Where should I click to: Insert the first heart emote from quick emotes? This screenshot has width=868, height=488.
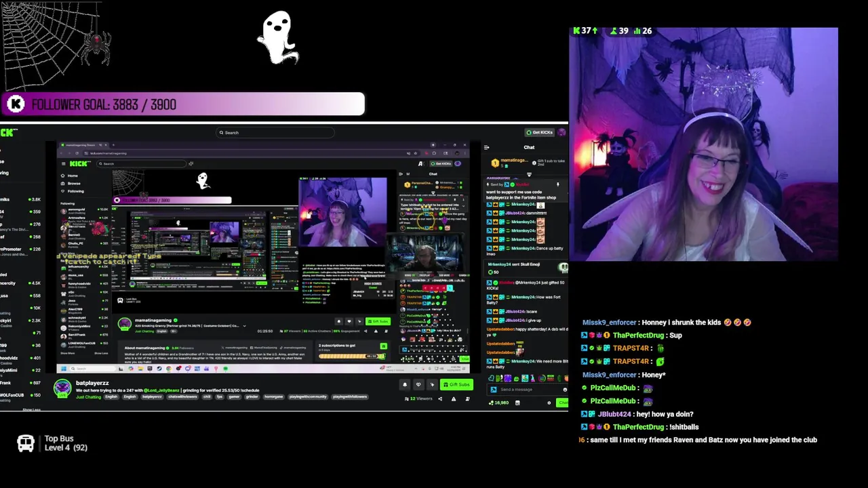pyautogui.click(x=492, y=378)
